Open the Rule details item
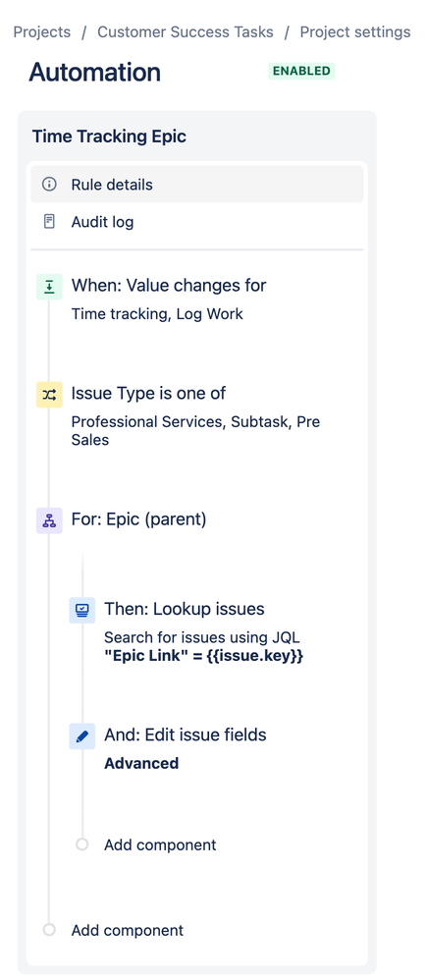 pos(197,185)
